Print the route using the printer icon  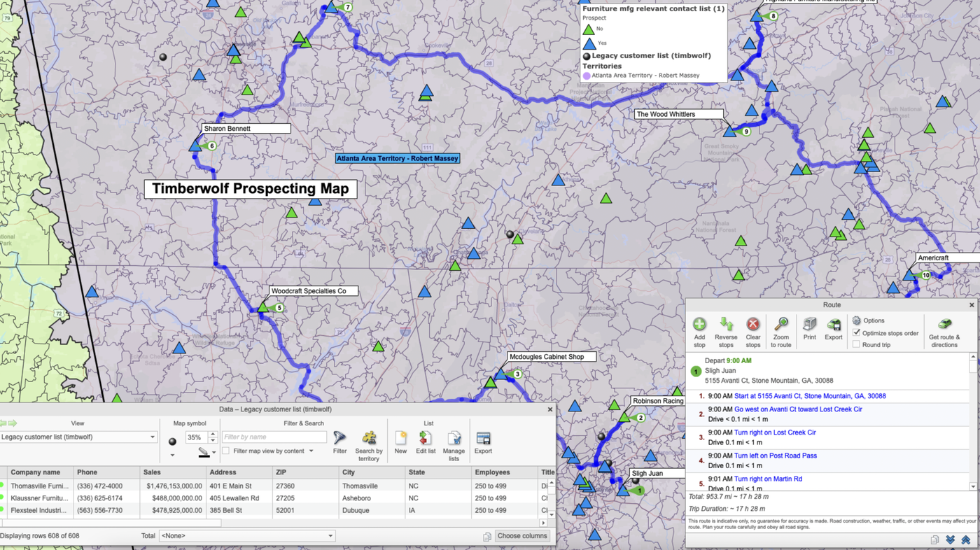pyautogui.click(x=809, y=324)
